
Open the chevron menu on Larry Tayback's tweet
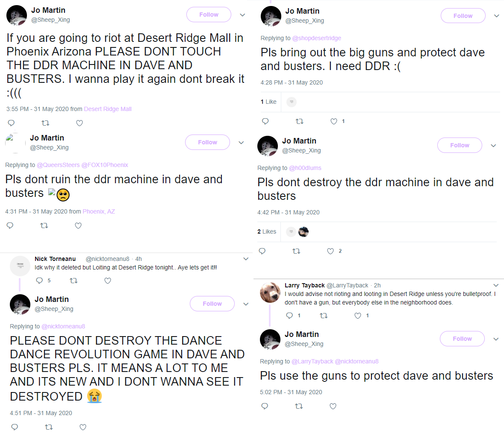point(496,285)
